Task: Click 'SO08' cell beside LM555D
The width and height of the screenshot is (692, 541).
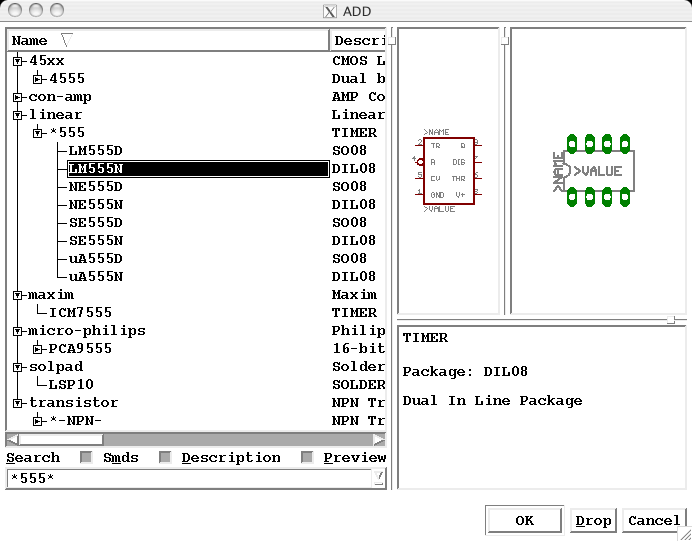Action: 349,151
